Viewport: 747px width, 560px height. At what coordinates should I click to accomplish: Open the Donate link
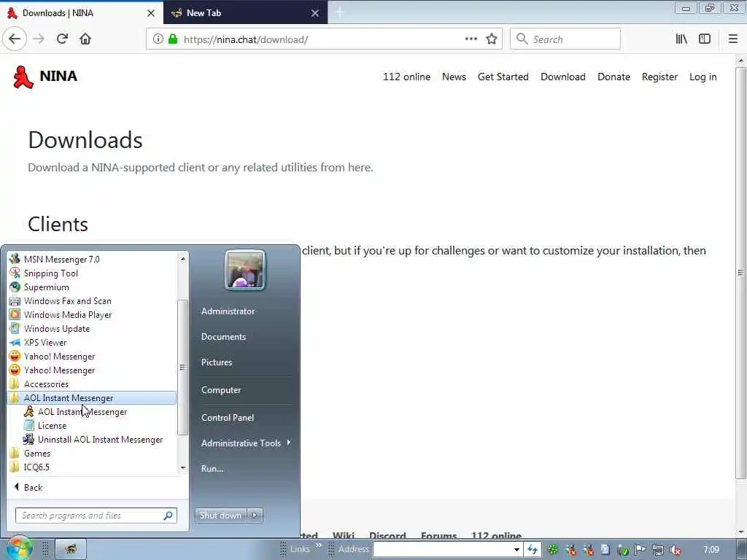coord(614,77)
